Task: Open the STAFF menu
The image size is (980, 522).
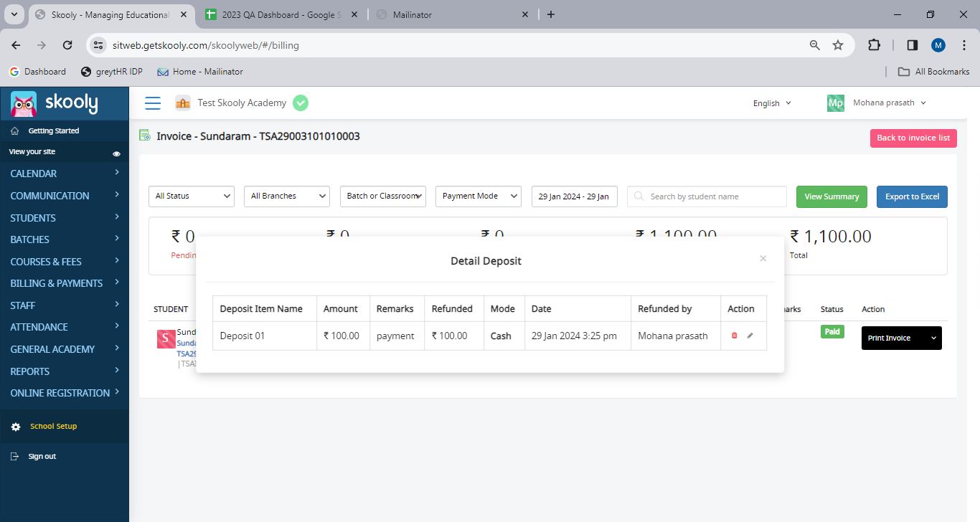Action: click(x=65, y=305)
